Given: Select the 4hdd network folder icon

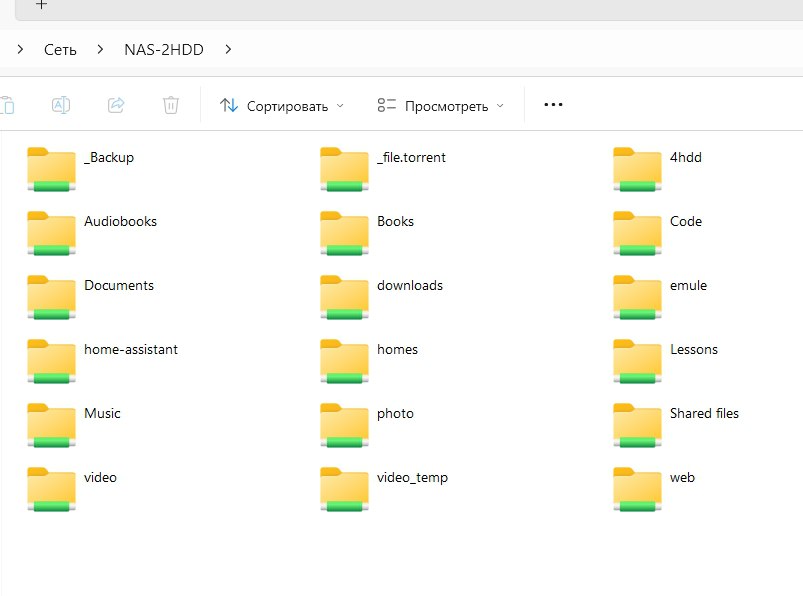Looking at the screenshot, I should pyautogui.click(x=637, y=168).
